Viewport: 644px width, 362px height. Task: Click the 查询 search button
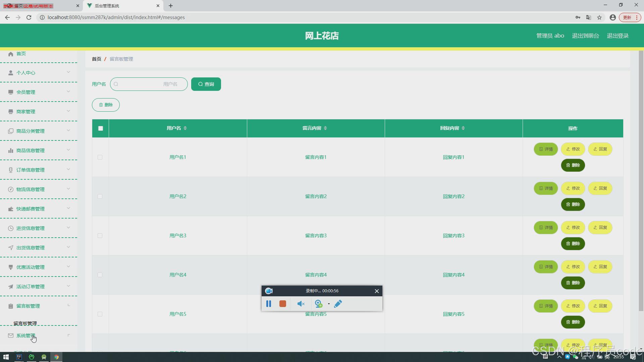(x=206, y=84)
